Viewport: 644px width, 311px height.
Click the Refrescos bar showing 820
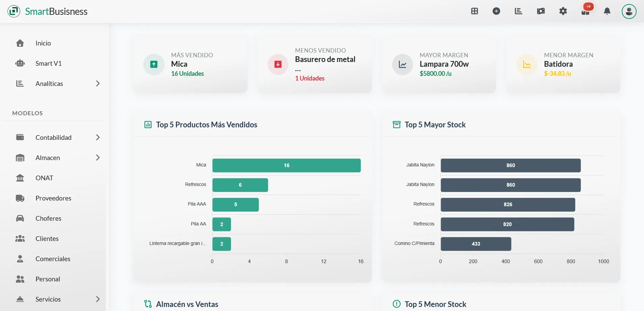pos(507,224)
